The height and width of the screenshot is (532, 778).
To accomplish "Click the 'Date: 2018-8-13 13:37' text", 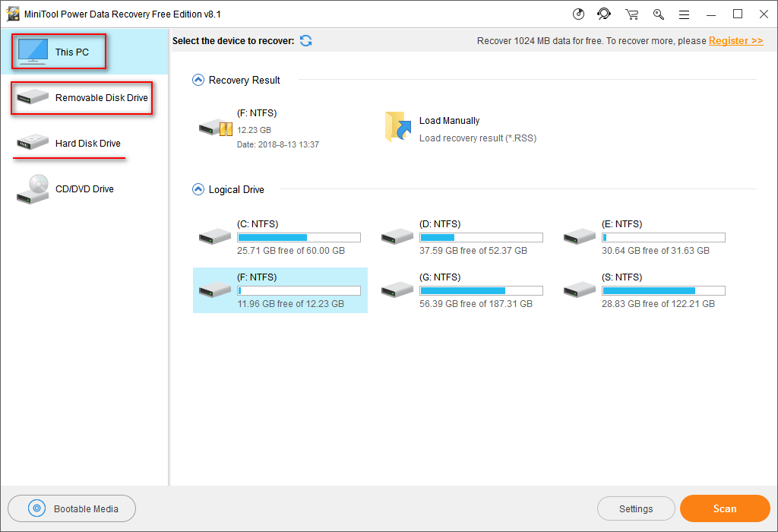I will 278,144.
